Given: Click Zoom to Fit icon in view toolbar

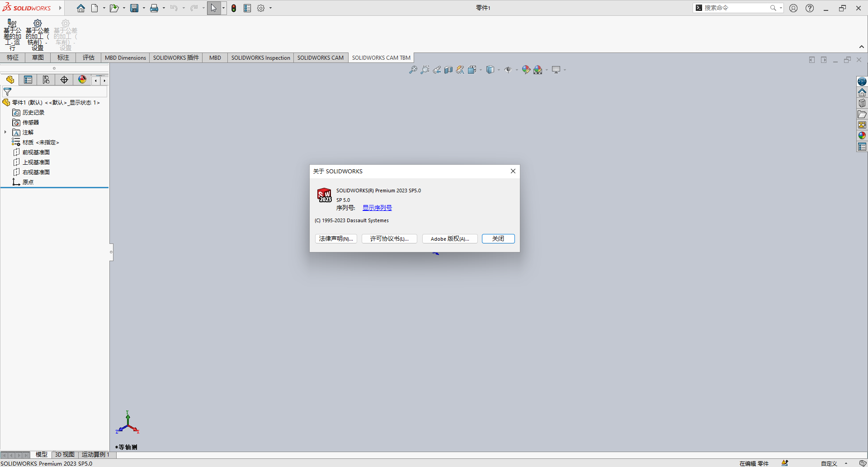Looking at the screenshot, I should point(413,70).
